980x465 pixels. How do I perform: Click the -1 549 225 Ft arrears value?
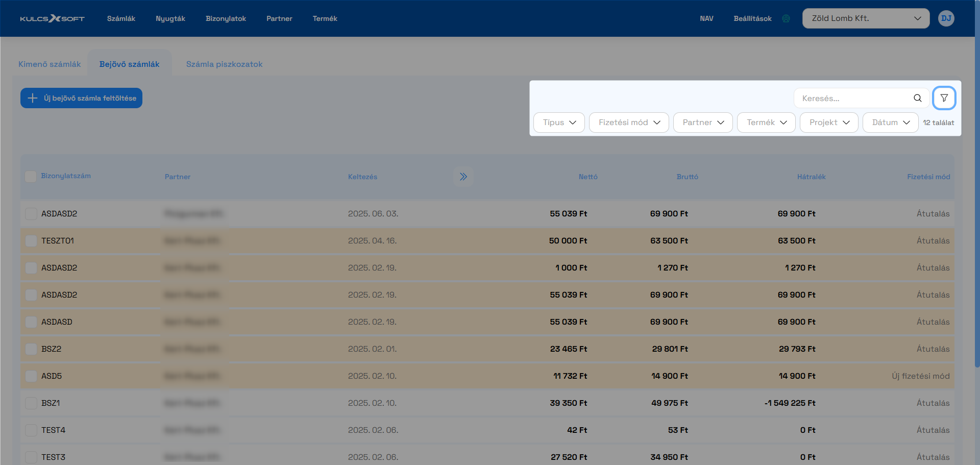(x=790, y=403)
